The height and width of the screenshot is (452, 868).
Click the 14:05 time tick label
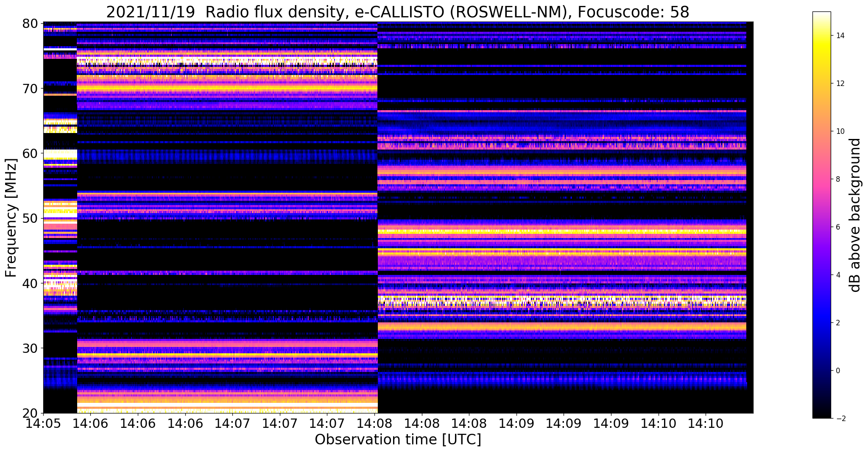pyautogui.click(x=44, y=423)
